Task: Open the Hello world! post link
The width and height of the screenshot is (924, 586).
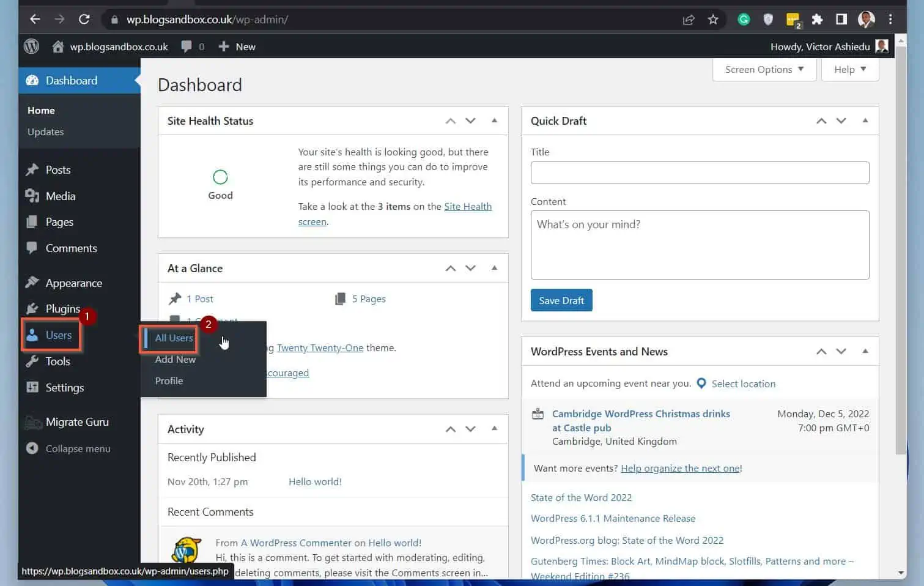Action: (x=315, y=482)
